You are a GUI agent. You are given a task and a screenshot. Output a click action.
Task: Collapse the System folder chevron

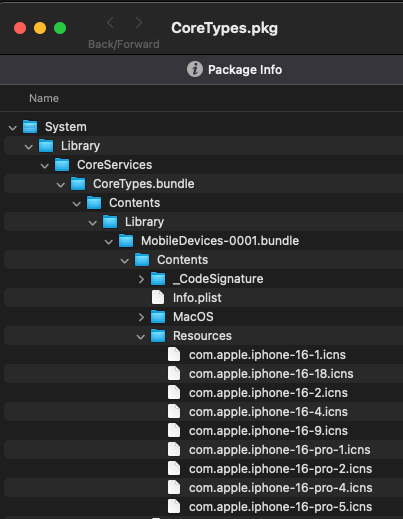13,128
